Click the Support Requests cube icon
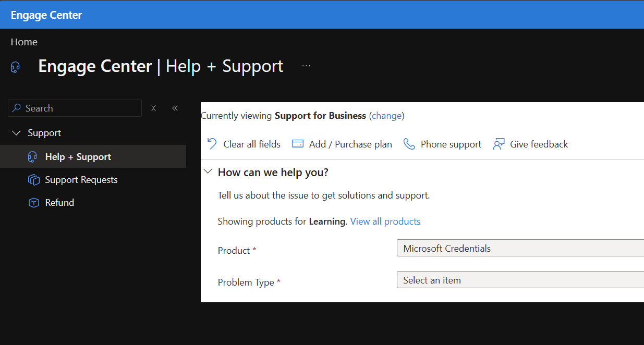The width and height of the screenshot is (644, 345). point(34,180)
